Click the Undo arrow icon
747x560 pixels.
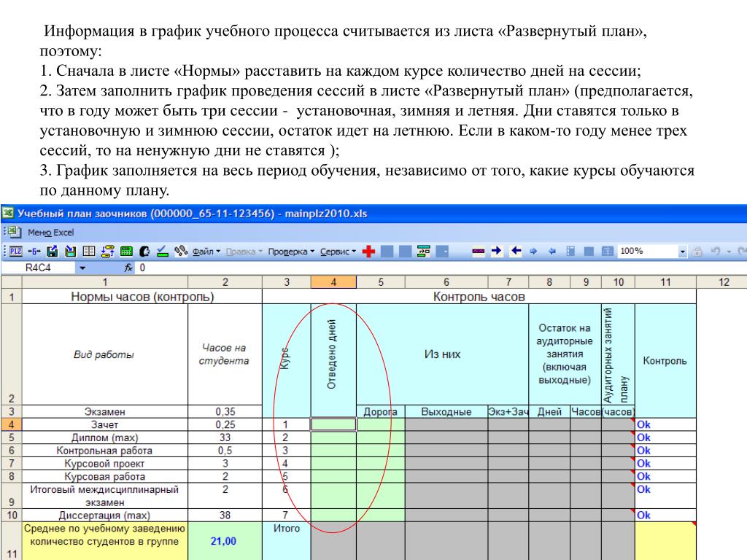[x=715, y=251]
